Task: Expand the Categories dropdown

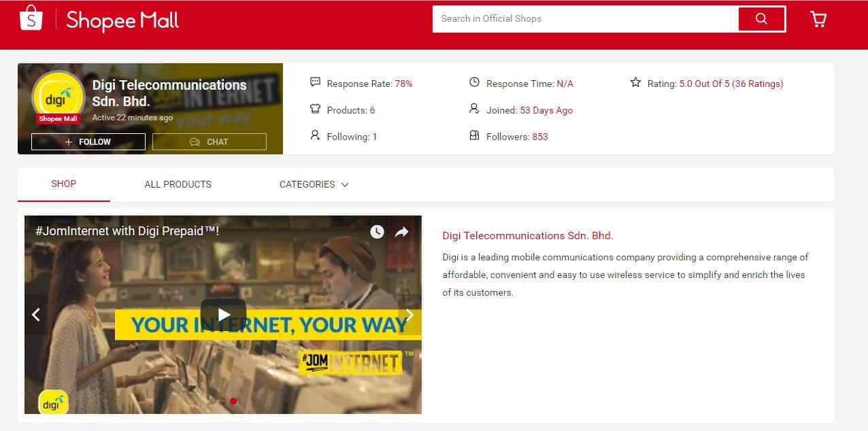Action: click(314, 184)
